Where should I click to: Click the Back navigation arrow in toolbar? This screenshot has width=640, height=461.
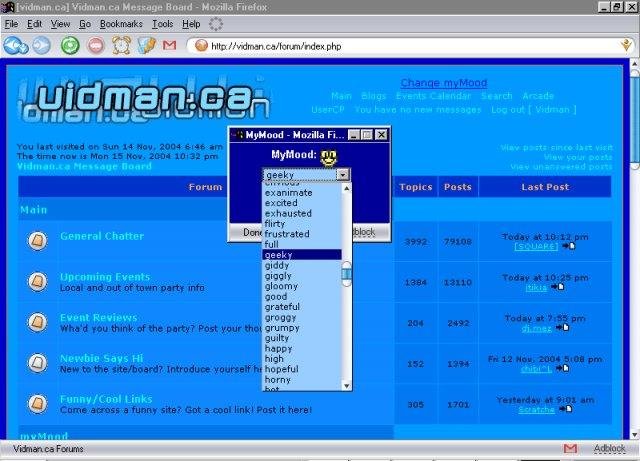pos(16,45)
